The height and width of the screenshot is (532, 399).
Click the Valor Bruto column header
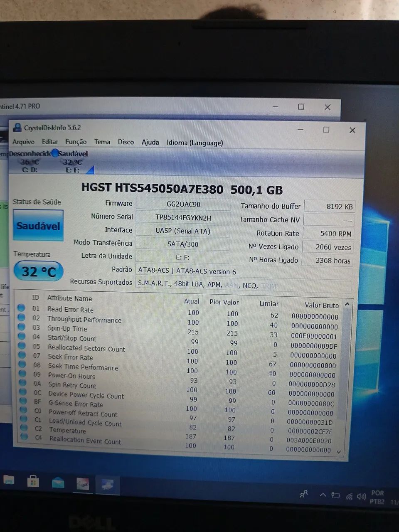[322, 305]
